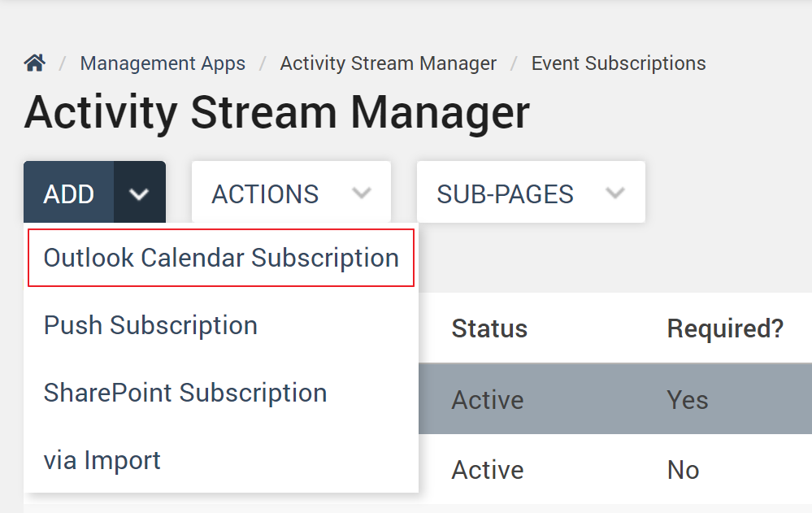Click the home icon in the breadcrumb

[x=34, y=63]
